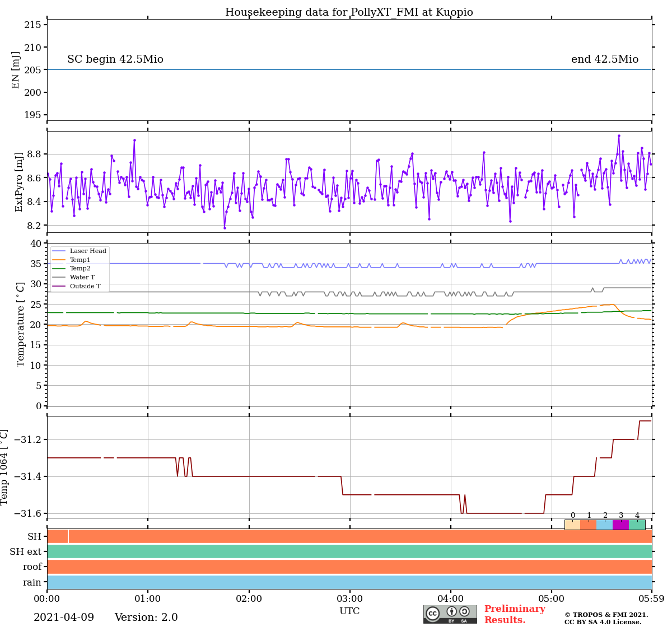The height and width of the screenshot is (627, 672).
Task: Click the SH status bar row
Action: (x=349, y=536)
